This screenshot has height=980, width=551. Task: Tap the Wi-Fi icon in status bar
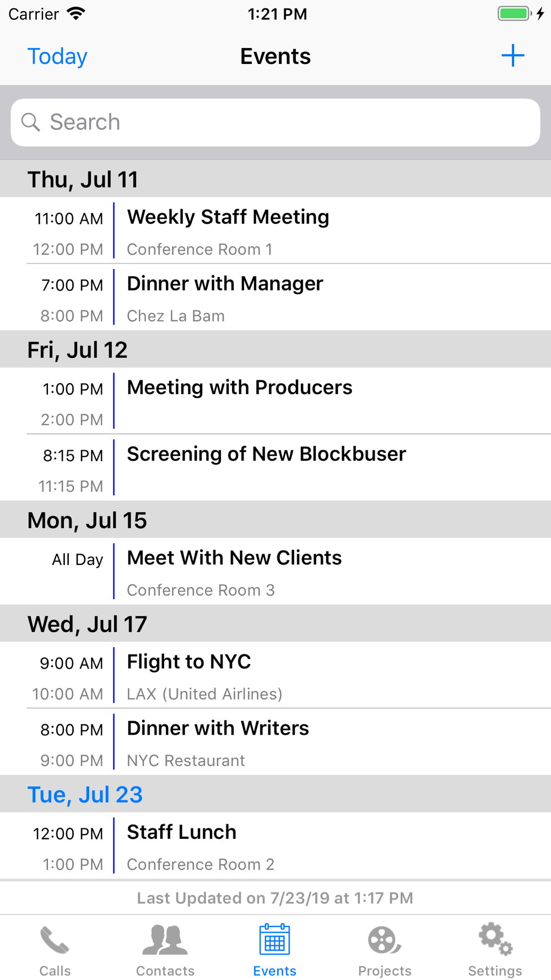[x=76, y=14]
